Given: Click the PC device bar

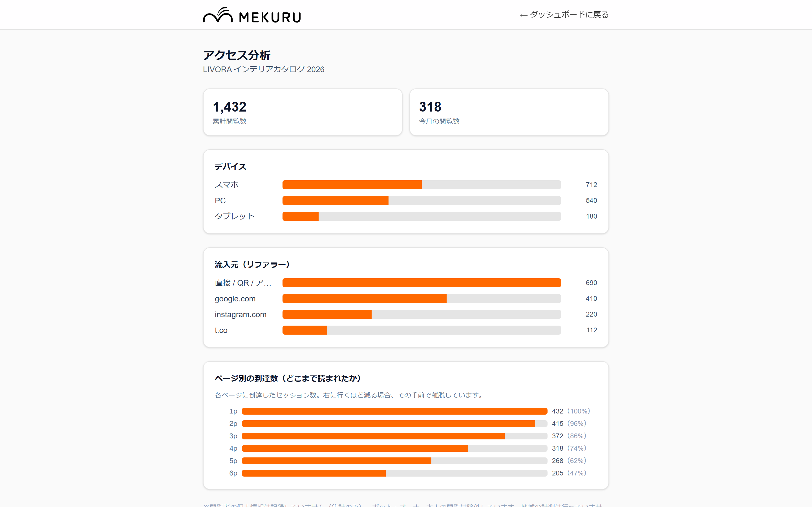Looking at the screenshot, I should tap(422, 201).
